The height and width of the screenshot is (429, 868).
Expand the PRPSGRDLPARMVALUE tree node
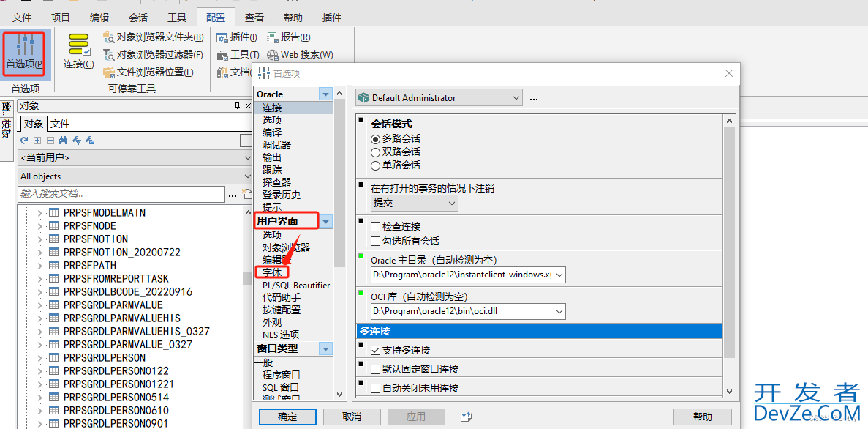39,305
